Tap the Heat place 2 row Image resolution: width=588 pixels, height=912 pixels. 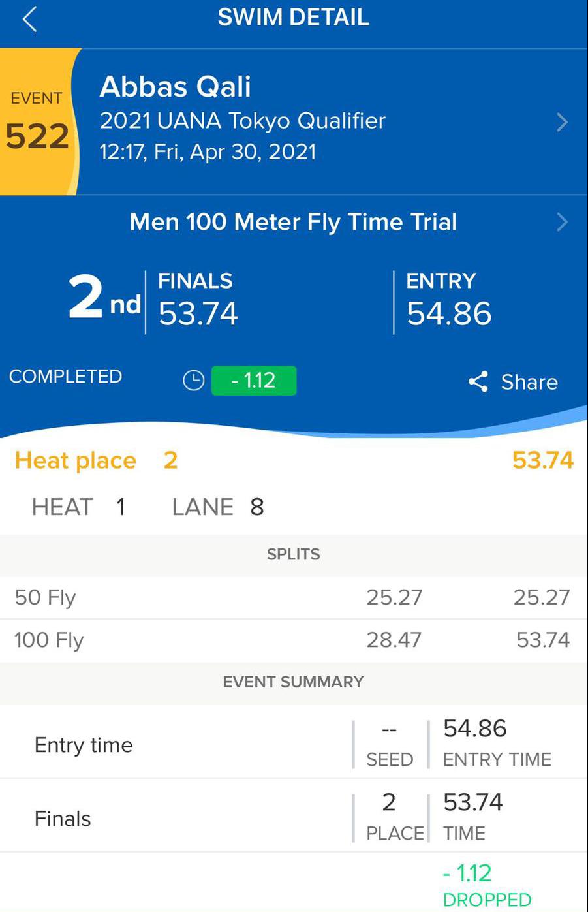pos(294,460)
